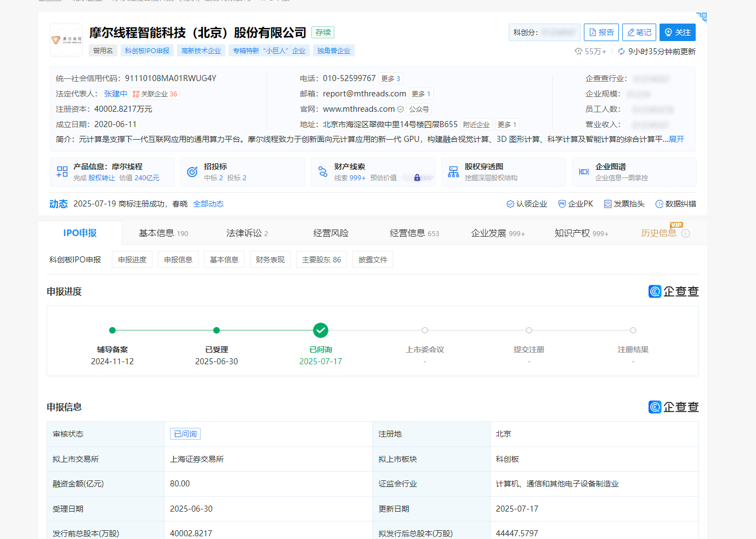Switch to the 历史信息 VIP tab
756x539 pixels.
tap(659, 233)
